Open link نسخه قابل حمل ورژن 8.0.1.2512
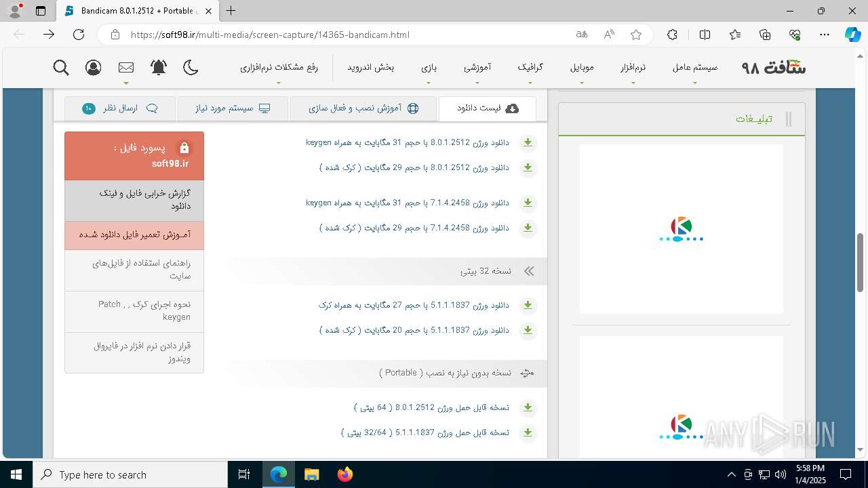The width and height of the screenshot is (868, 488). [431, 407]
